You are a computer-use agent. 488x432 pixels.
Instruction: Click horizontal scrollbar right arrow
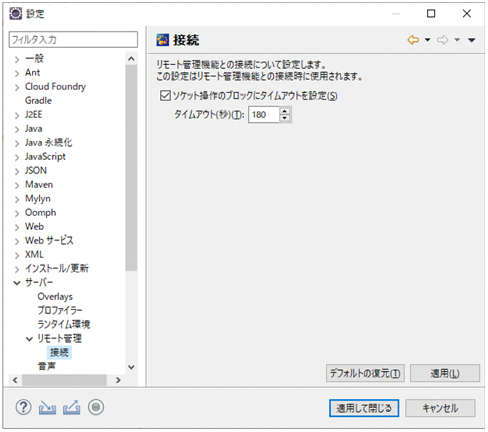118,380
